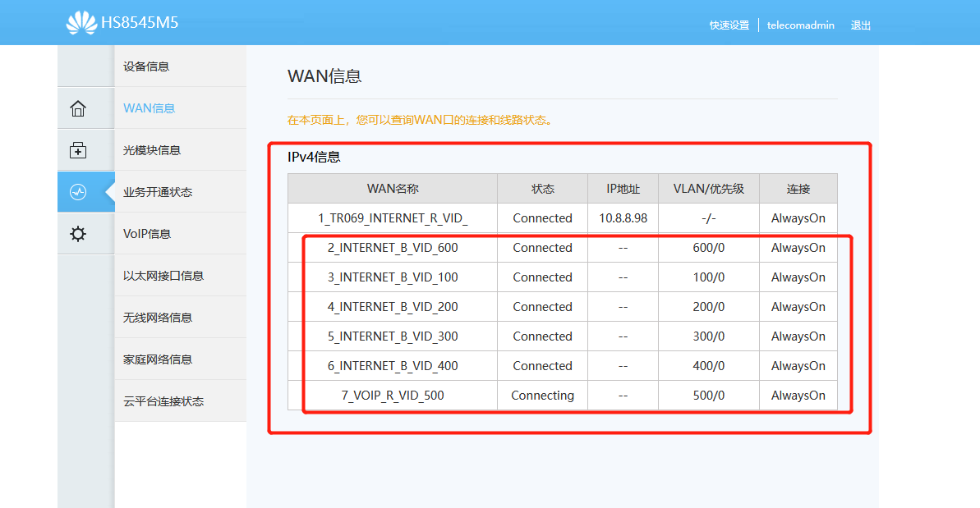Click the telecomadmin account link
The image size is (980, 508).
(800, 25)
